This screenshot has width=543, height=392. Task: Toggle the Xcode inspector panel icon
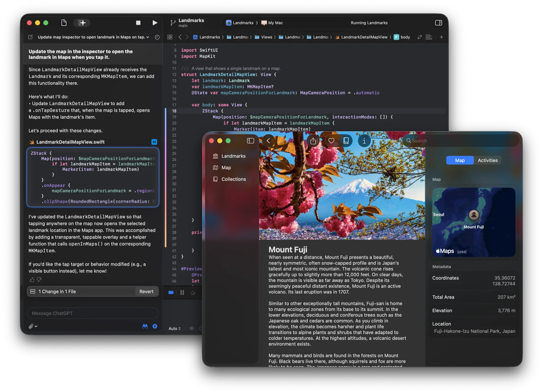(x=439, y=23)
